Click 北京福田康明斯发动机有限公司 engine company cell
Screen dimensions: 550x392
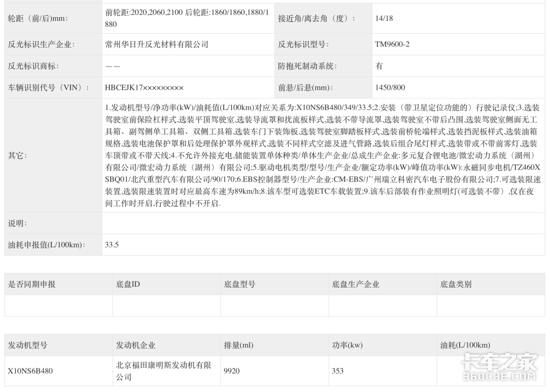163,371
